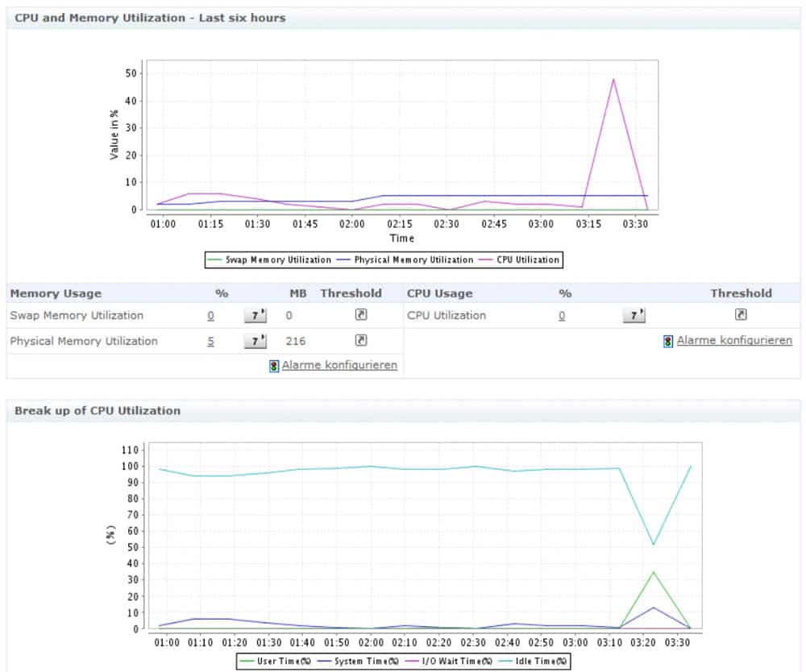Click CPU spike peak in utilization chart
Viewport: 806px width, 672px height.
613,80
